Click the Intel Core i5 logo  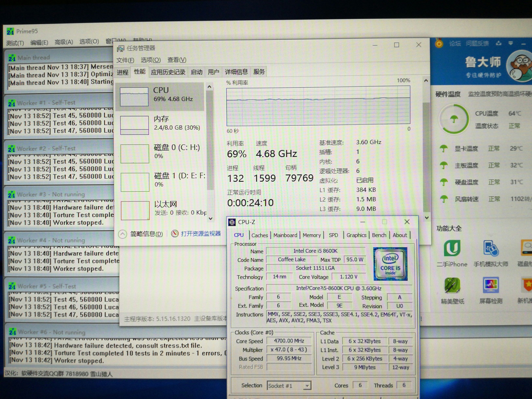[x=390, y=264]
